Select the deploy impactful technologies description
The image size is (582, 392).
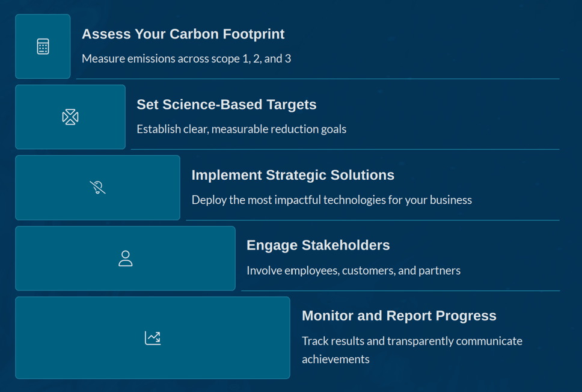pos(331,200)
